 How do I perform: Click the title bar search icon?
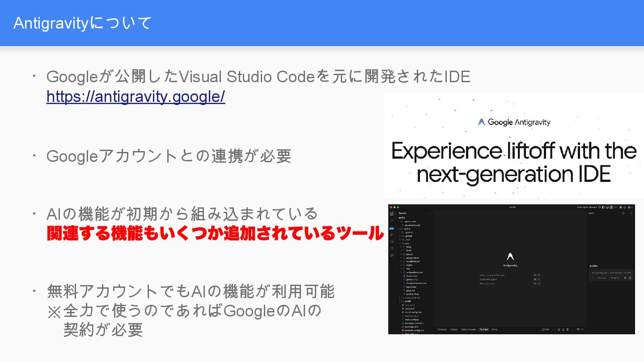point(615,207)
